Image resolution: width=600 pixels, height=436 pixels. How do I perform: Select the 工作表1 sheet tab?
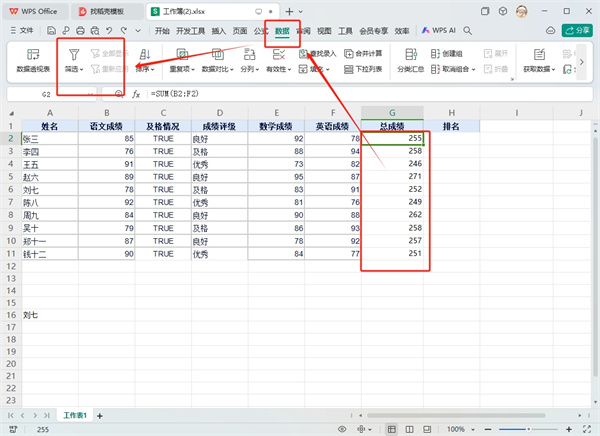(x=75, y=416)
